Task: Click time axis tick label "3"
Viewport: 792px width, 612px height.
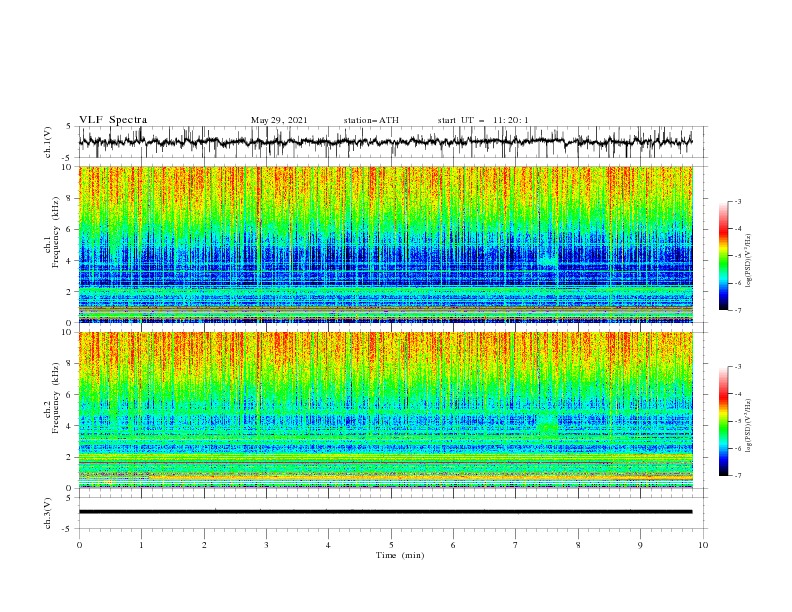Action: (x=266, y=545)
